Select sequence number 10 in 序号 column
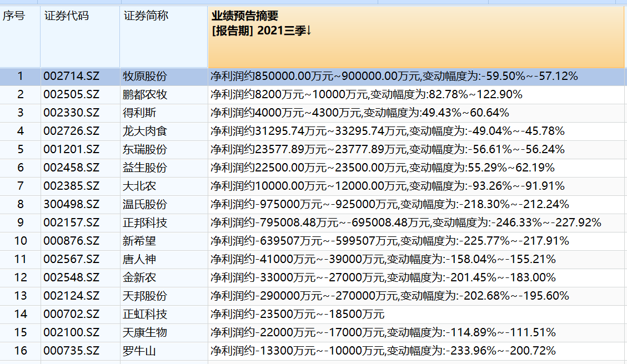 click(x=21, y=241)
